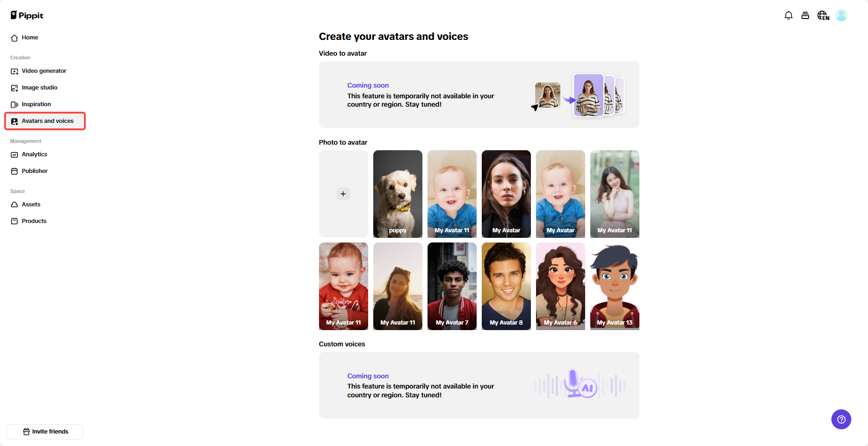This screenshot has width=868, height=446.
Task: Click the "Photo to avatar" section title
Action: pyautogui.click(x=343, y=142)
